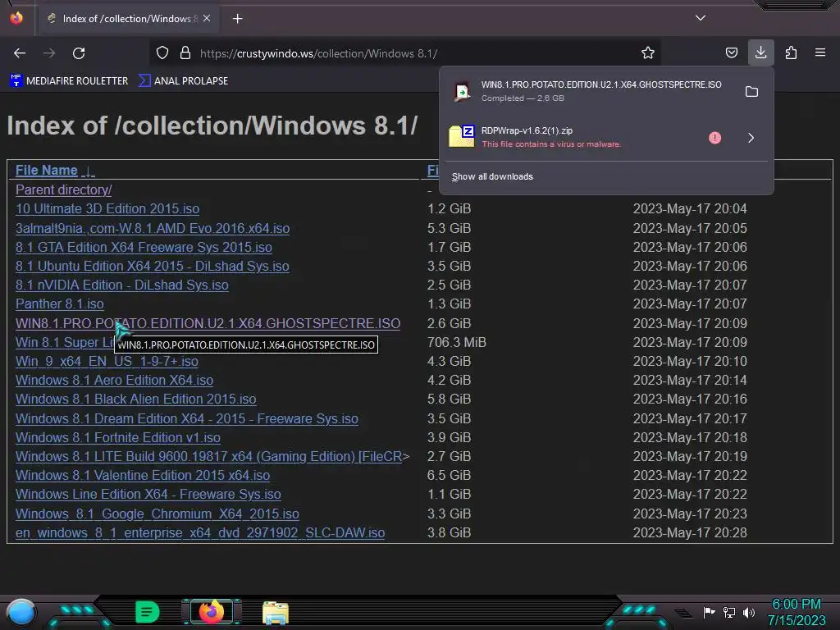The image size is (840, 630).
Task: Open Windows Line Edition X64 Freeware Sys.iso
Action: (x=148, y=494)
